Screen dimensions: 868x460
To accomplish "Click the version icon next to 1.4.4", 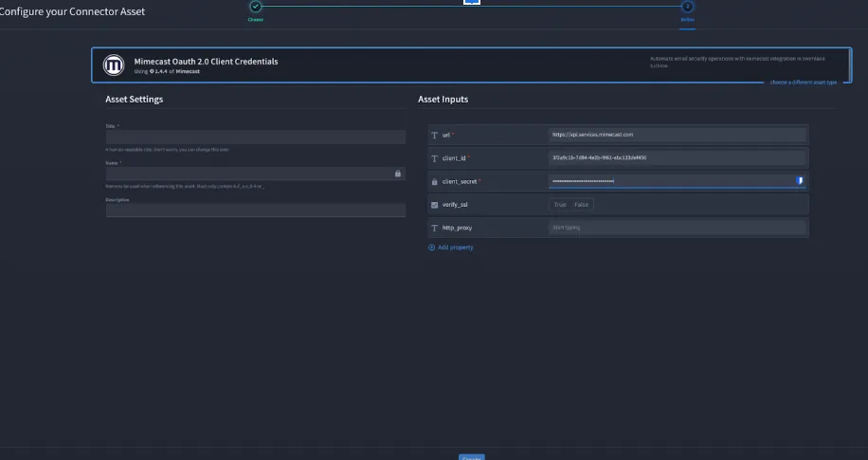I will 152,71.
